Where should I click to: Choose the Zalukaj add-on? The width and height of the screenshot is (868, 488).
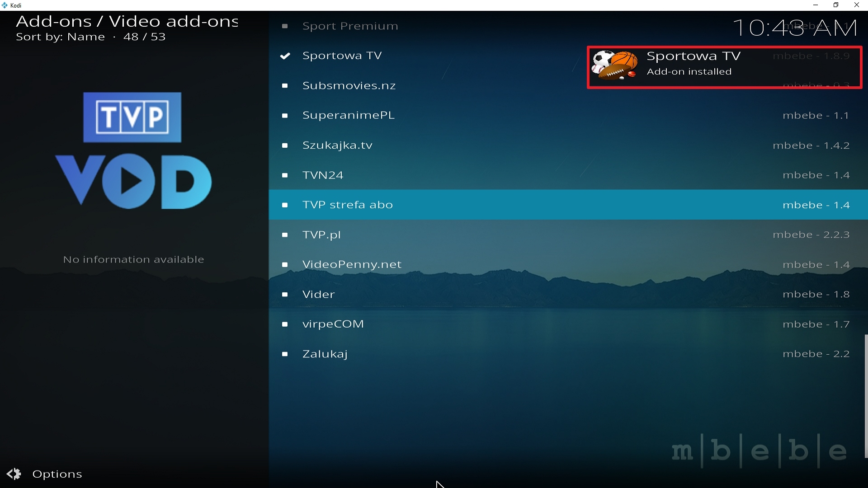(x=568, y=354)
